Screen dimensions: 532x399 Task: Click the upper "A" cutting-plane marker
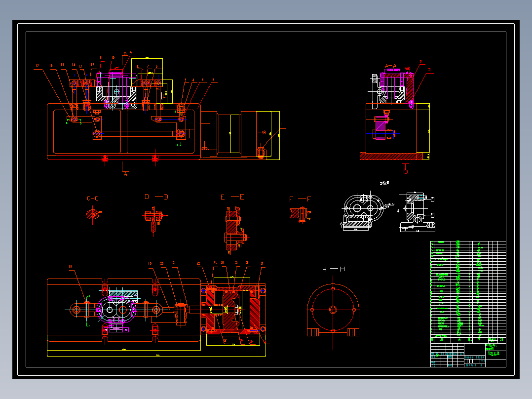coord(125,54)
